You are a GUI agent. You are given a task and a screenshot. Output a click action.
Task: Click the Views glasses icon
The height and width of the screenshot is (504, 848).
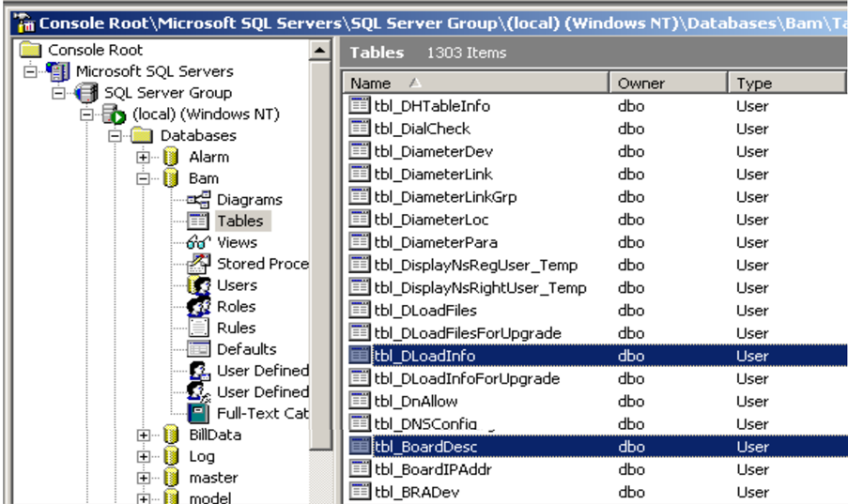(198, 242)
